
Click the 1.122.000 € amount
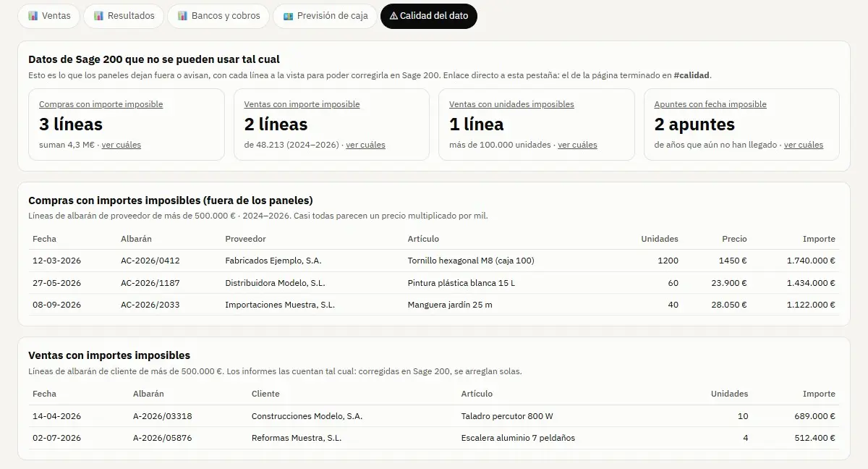(811, 305)
